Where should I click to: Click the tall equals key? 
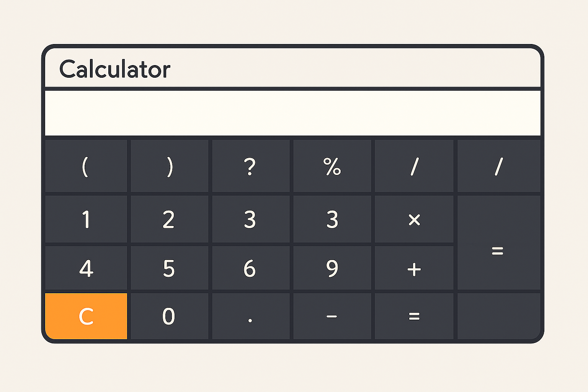point(499,243)
